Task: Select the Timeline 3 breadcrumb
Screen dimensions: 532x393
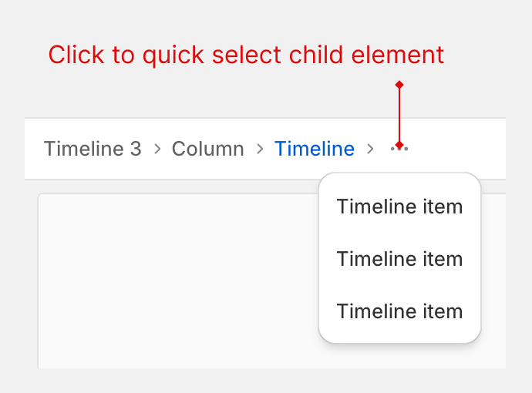Action: tap(93, 149)
